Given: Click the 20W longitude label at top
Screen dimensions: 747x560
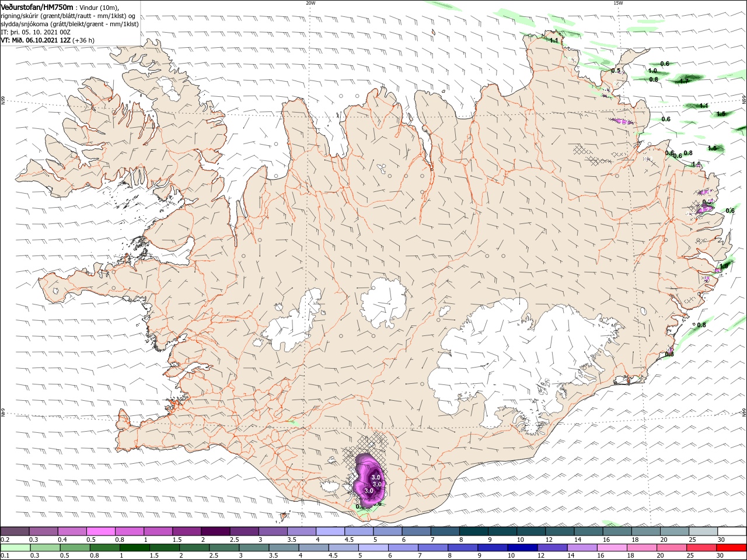Looking at the screenshot, I should click(x=310, y=3).
